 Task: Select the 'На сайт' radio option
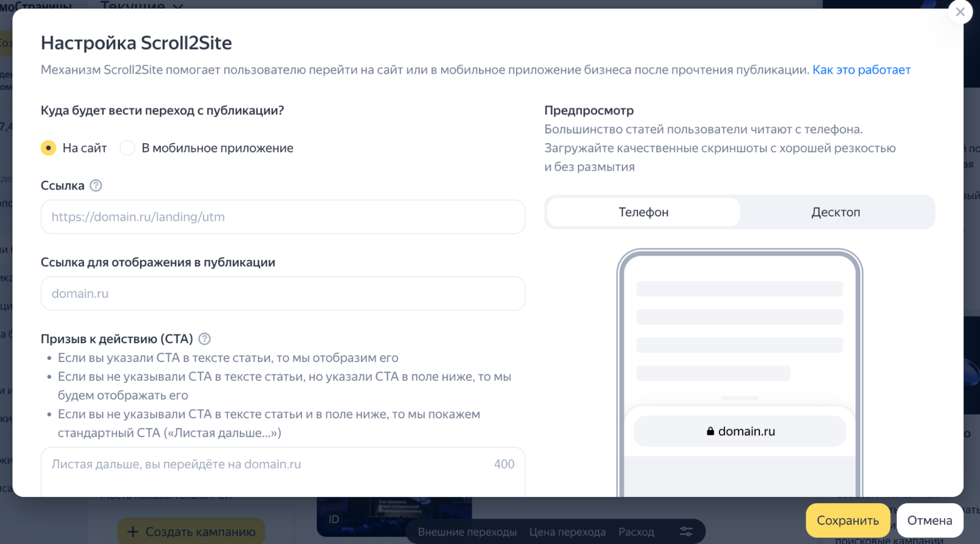point(49,148)
